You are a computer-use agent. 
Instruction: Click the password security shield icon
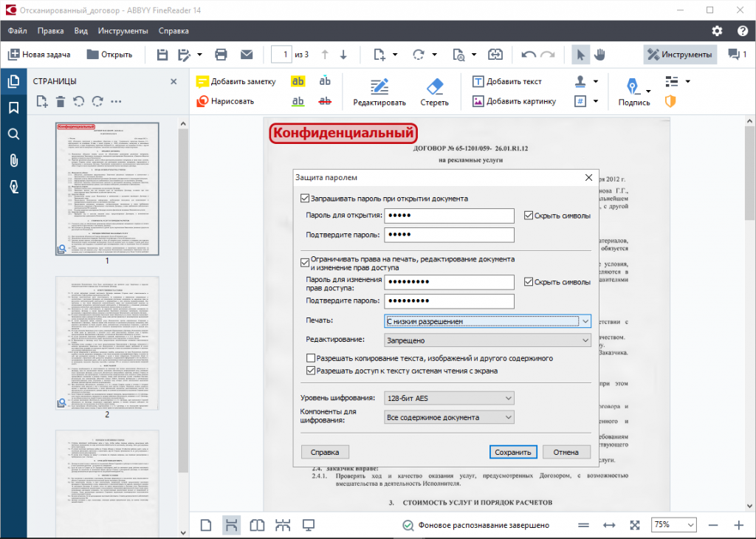[x=670, y=100]
